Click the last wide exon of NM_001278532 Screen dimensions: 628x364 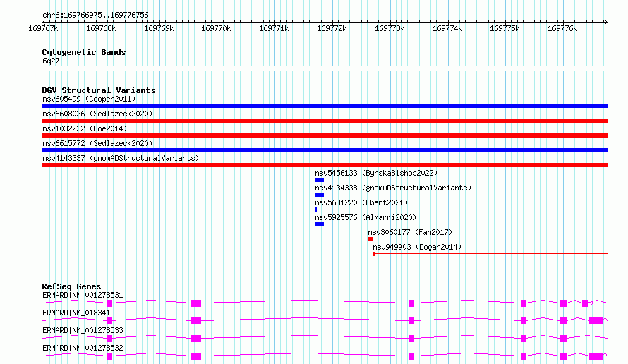[x=596, y=356]
